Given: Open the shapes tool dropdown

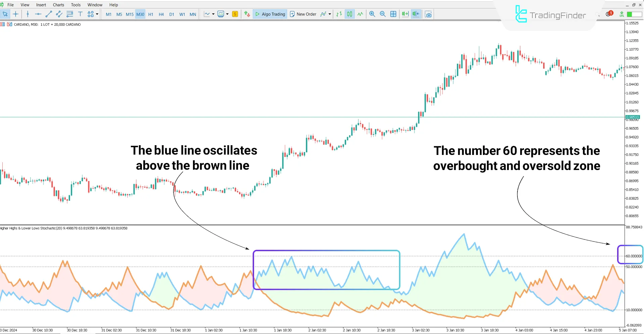Looking at the screenshot, I should (x=98, y=14).
